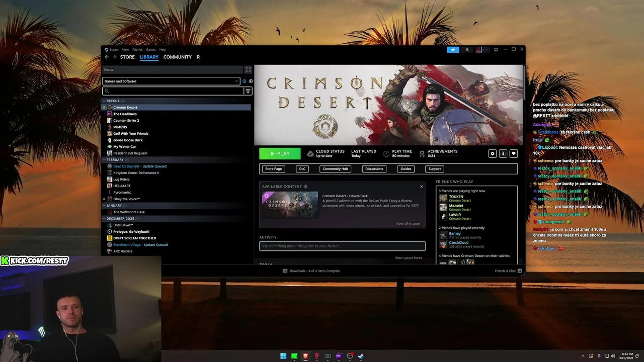Go back with the left arrow

click(107, 57)
